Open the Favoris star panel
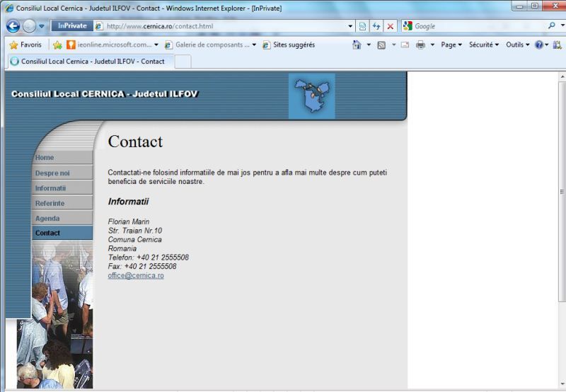This screenshot has width=566, height=392. [25, 45]
